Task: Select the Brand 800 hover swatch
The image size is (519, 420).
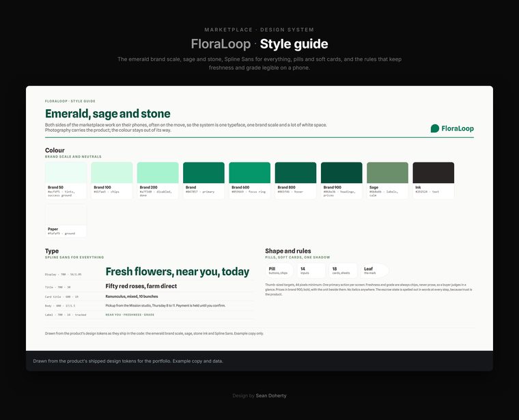Action: [x=296, y=180]
